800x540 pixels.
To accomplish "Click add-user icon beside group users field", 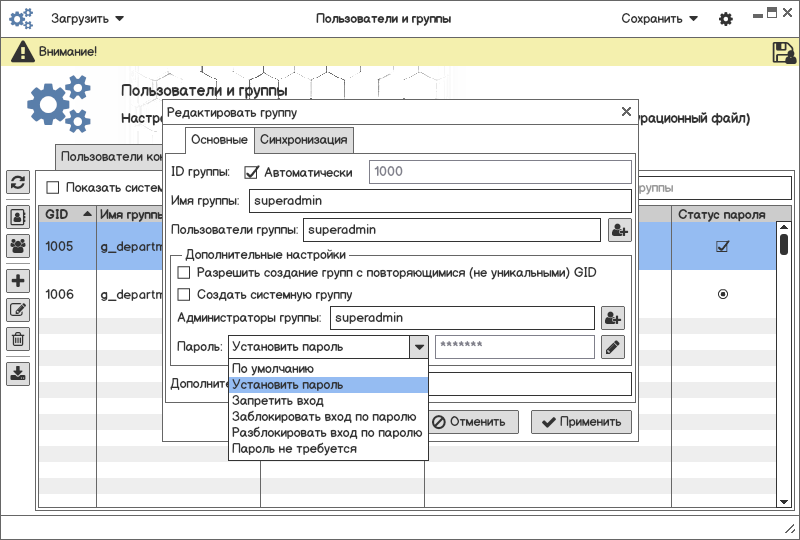I will (619, 230).
